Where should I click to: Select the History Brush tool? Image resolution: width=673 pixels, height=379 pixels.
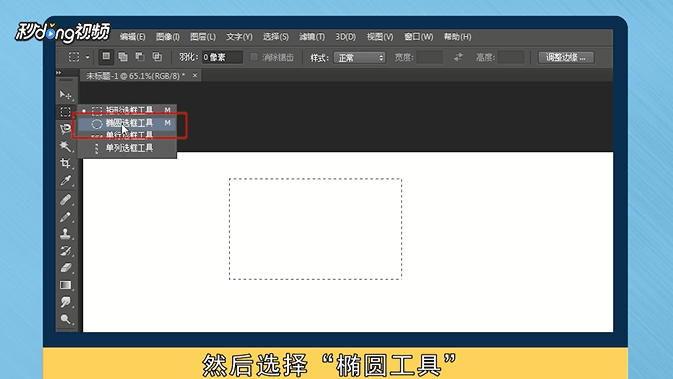(65, 251)
